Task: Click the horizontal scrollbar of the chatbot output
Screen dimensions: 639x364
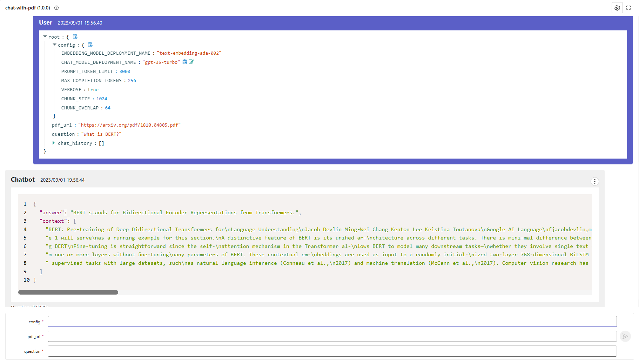Action: (x=68, y=292)
